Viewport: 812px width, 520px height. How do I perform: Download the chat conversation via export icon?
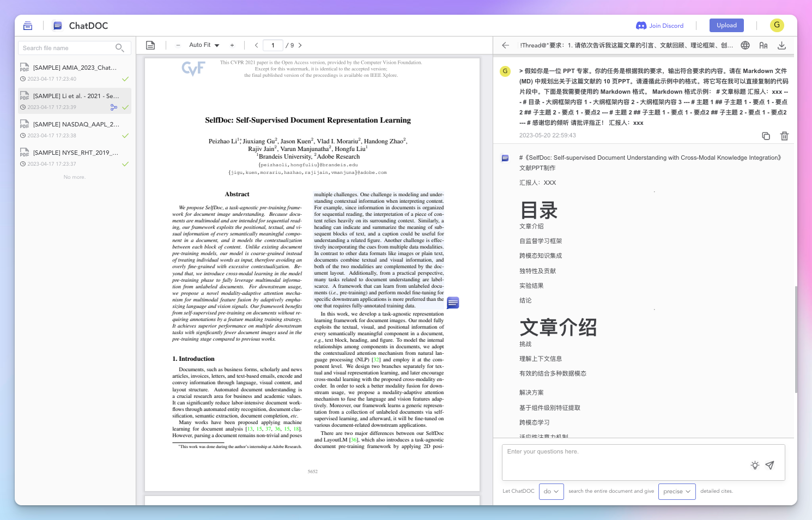tap(782, 45)
